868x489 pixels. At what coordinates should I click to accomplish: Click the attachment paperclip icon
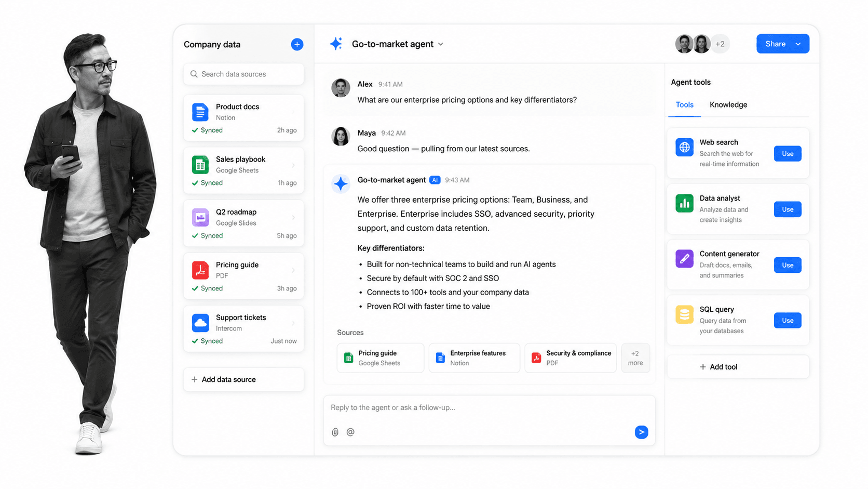(335, 432)
